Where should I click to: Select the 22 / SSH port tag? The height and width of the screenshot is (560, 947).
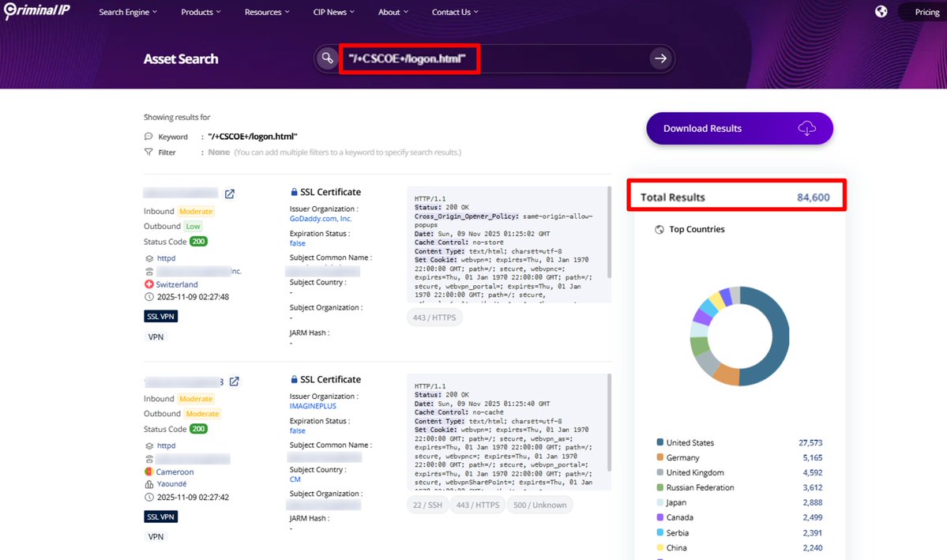(427, 505)
